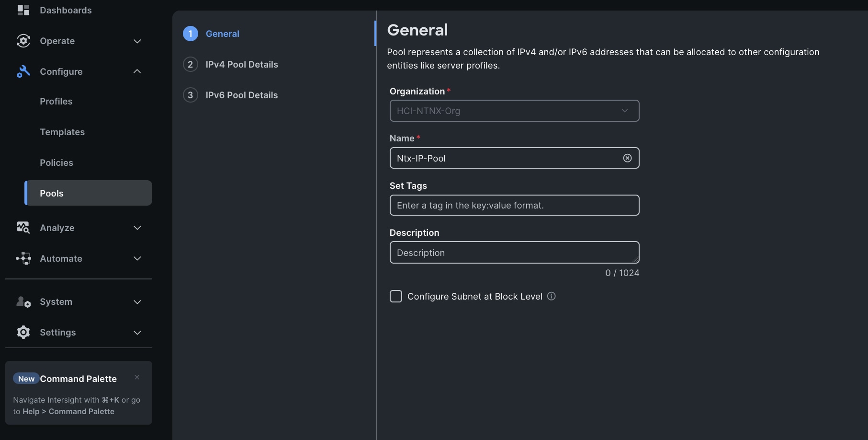Open the Pools page in sidebar
868x440 pixels.
pos(51,193)
